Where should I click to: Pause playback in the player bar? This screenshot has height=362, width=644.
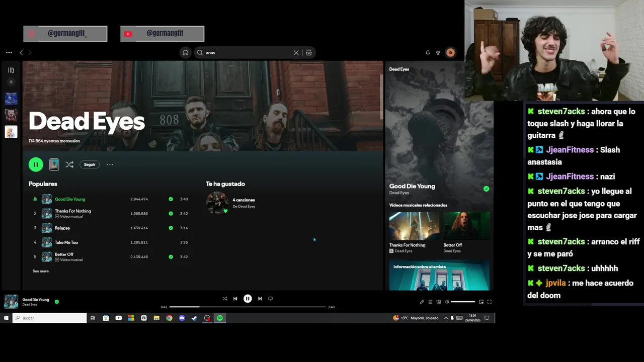tap(248, 299)
